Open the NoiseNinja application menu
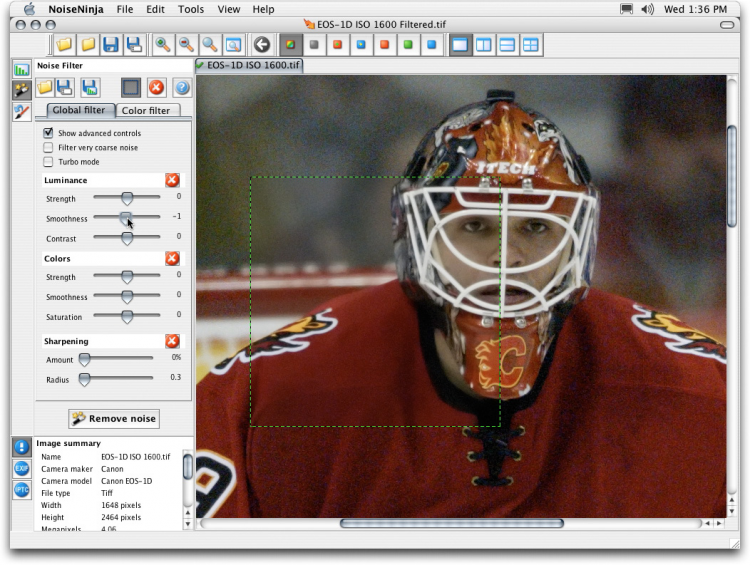 click(76, 9)
